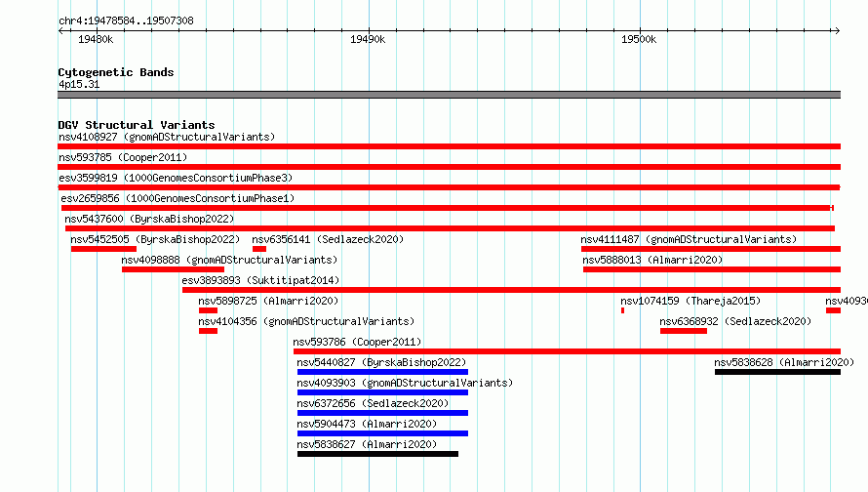Click the red bar under nsv4098888 label

click(x=174, y=269)
